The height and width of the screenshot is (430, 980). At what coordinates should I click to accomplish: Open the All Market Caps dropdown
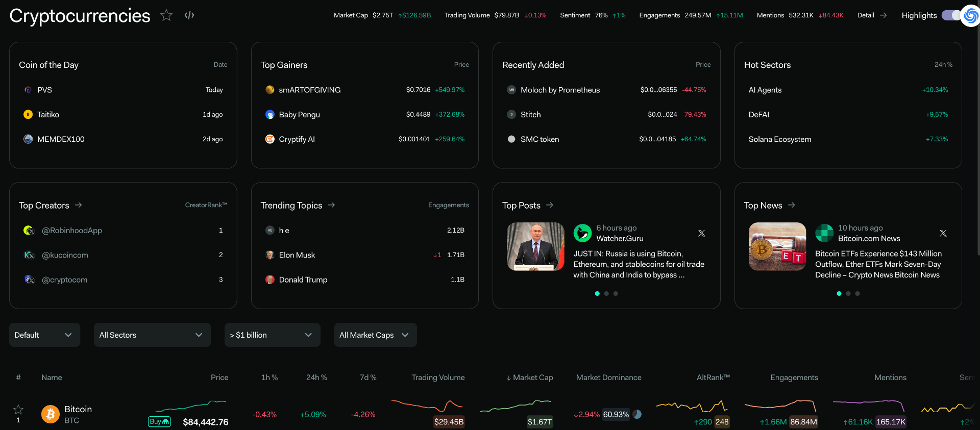click(x=376, y=335)
